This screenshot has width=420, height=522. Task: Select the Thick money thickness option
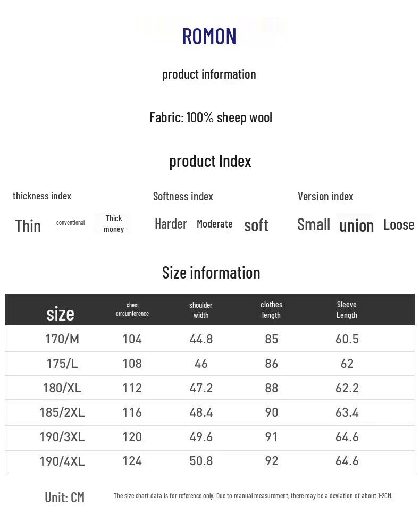[114, 224]
